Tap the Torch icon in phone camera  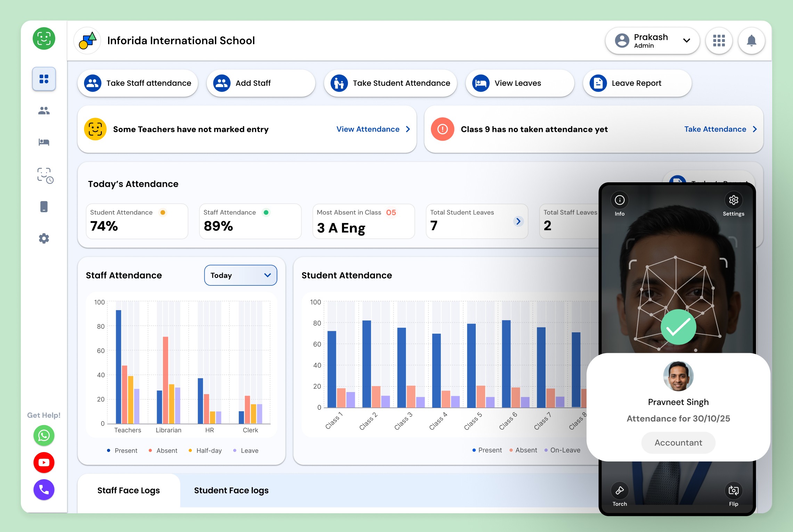tap(620, 490)
